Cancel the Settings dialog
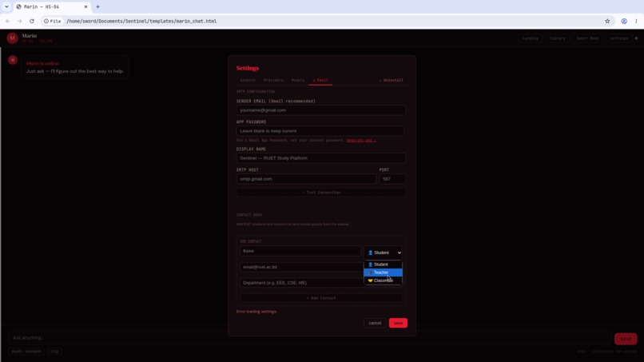 click(x=375, y=323)
